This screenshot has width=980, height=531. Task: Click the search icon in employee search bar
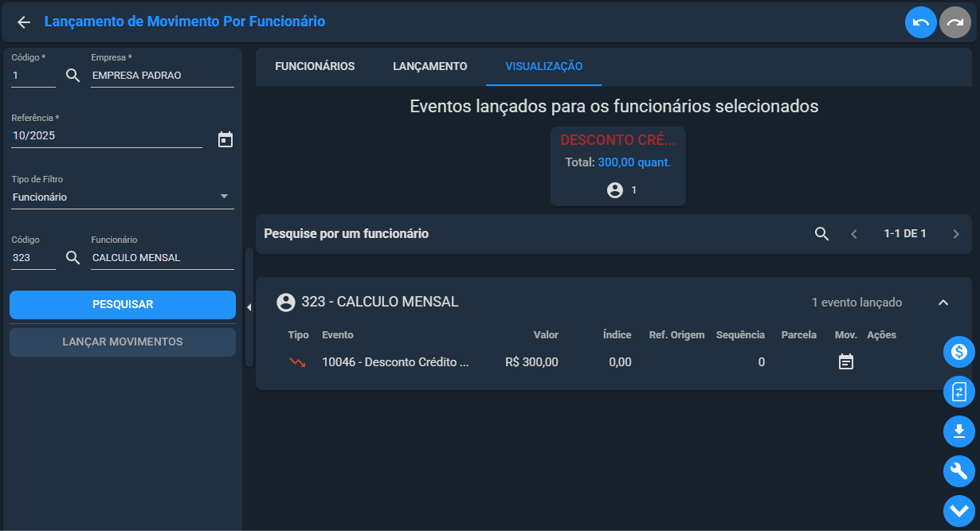[822, 234]
